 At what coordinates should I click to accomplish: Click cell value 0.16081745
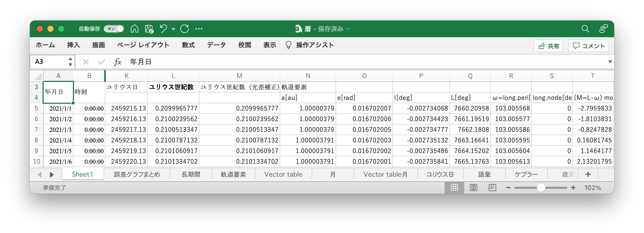pos(593,140)
